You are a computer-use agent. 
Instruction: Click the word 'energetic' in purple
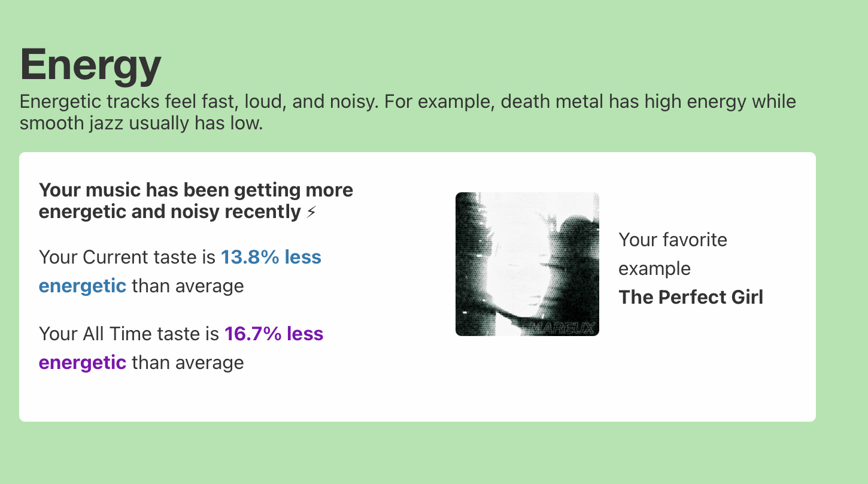click(83, 363)
